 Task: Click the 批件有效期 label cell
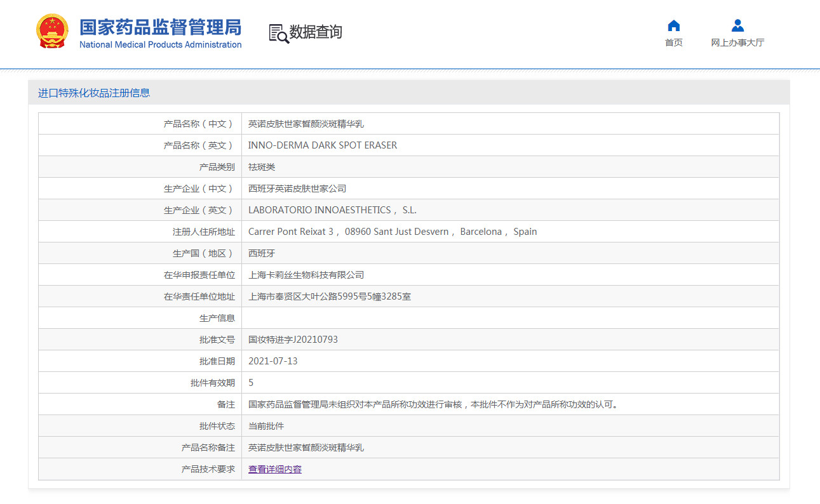(140, 383)
